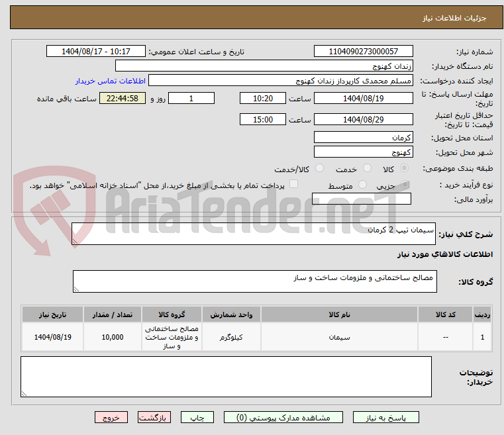
Task: Click the ردیف column header
Action: click(x=482, y=314)
